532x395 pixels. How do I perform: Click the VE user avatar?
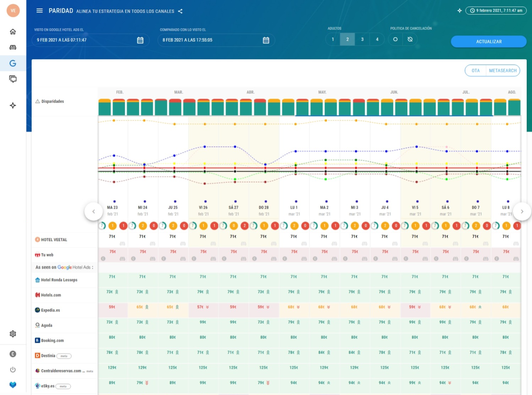[13, 11]
